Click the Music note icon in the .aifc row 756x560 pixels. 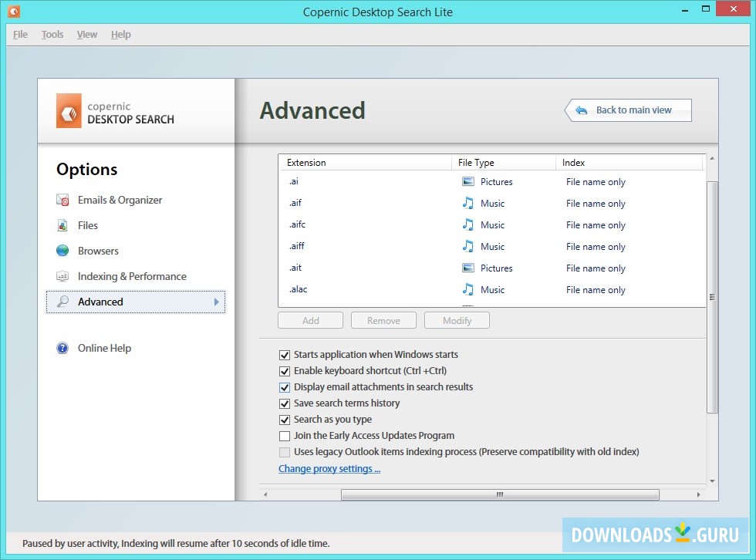[x=467, y=224]
